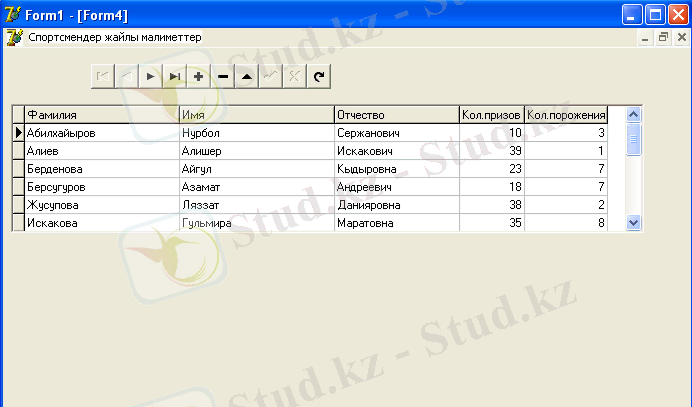Select cell Нурбол
Viewport: 692px width, 407px height.
(x=257, y=133)
